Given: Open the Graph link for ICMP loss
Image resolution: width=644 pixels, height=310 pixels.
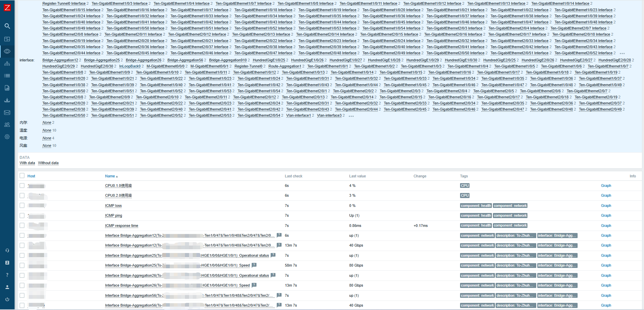Looking at the screenshot, I should coord(606,206).
